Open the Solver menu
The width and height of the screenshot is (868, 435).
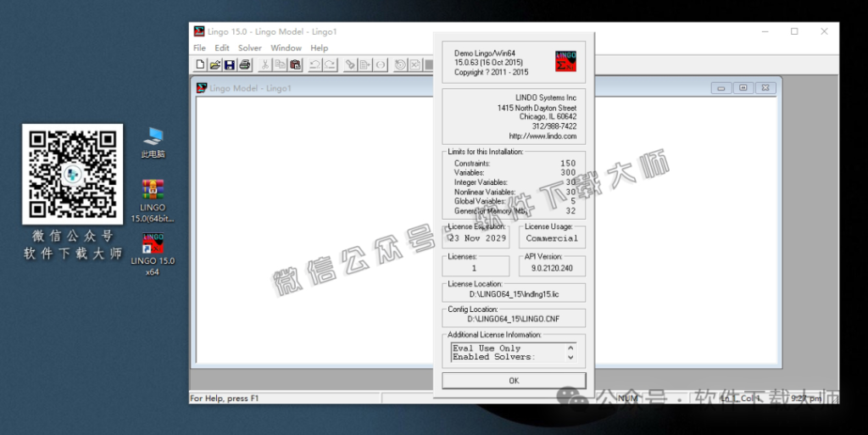(x=250, y=48)
